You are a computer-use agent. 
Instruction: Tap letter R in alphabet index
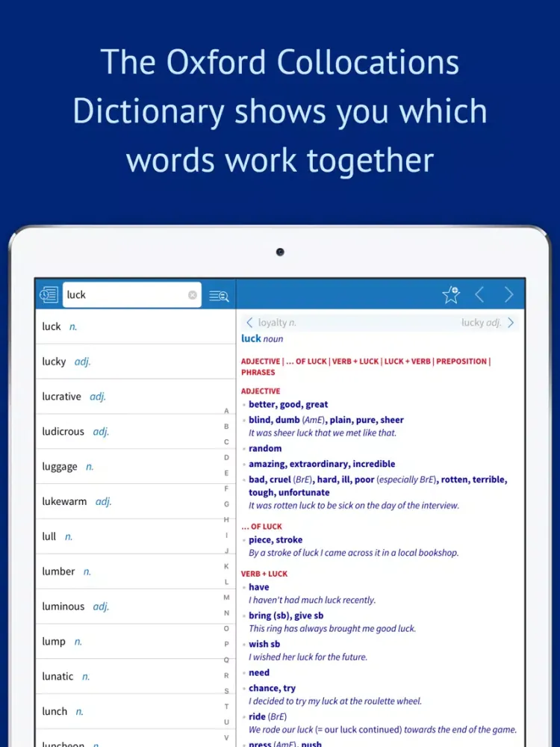pyautogui.click(x=227, y=675)
